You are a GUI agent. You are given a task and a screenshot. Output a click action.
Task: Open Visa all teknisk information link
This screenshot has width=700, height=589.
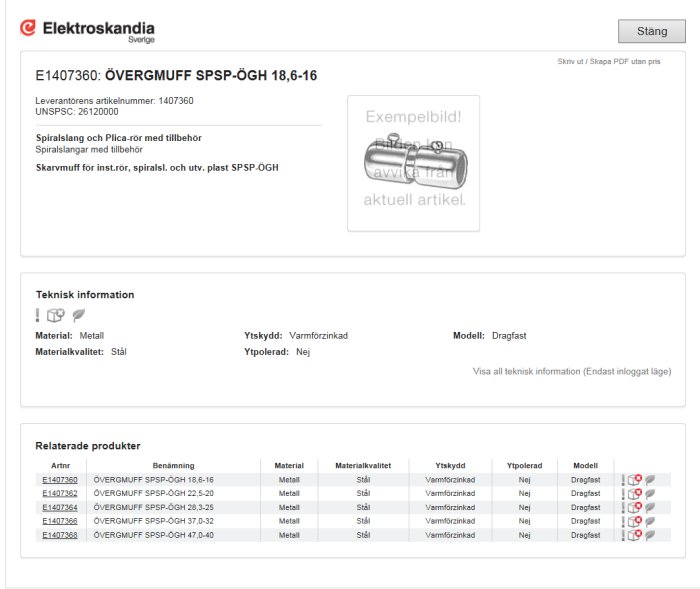point(572,372)
